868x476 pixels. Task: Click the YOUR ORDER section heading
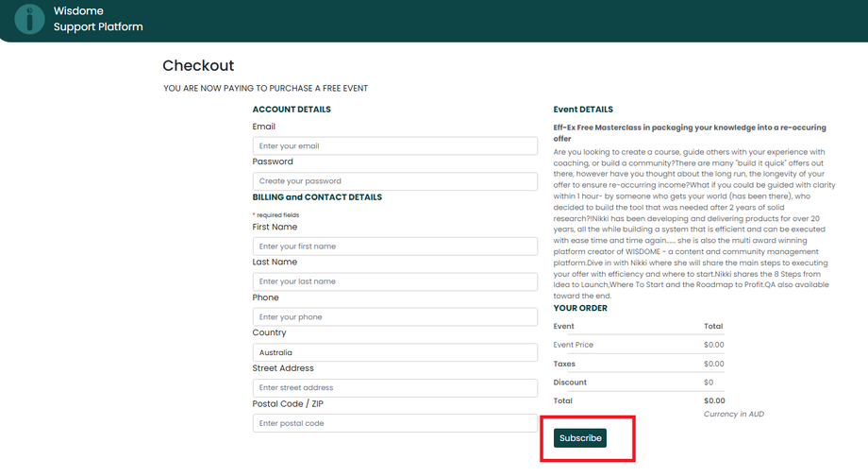(x=580, y=308)
